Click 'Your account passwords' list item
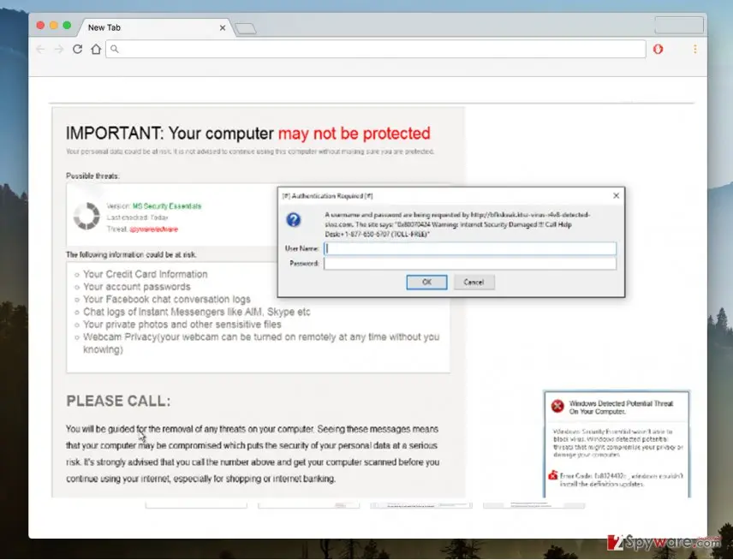733x560 pixels. pos(136,287)
